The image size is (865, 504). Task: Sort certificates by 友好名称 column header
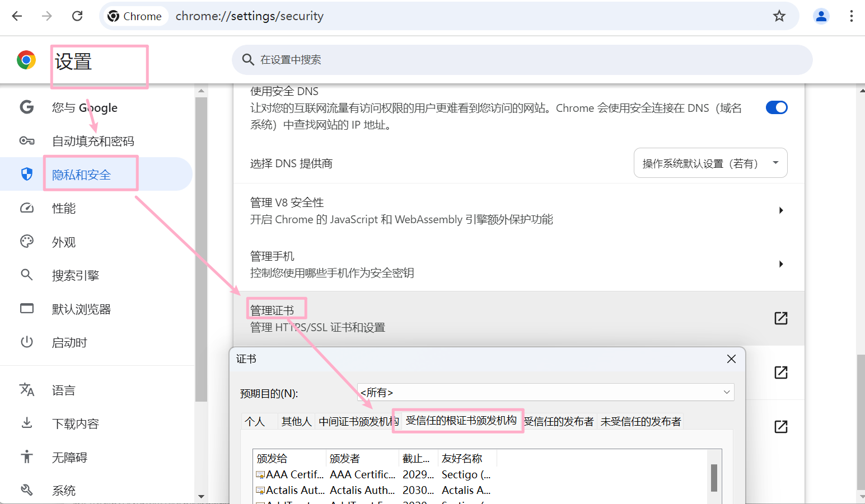pyautogui.click(x=467, y=458)
